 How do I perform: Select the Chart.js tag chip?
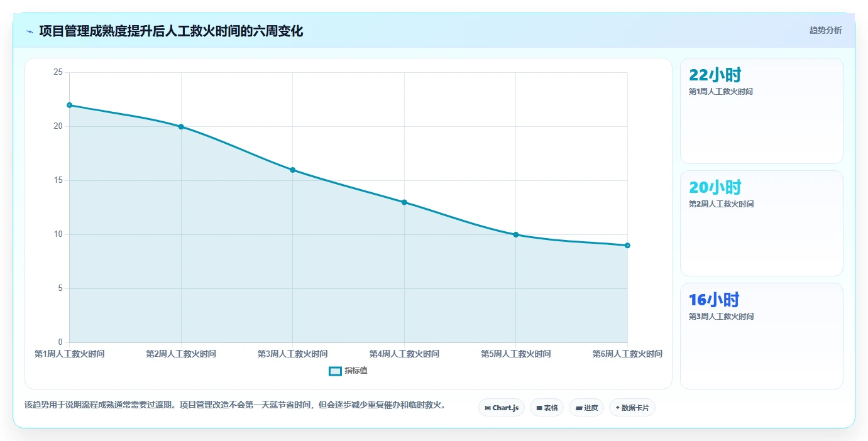pos(502,408)
